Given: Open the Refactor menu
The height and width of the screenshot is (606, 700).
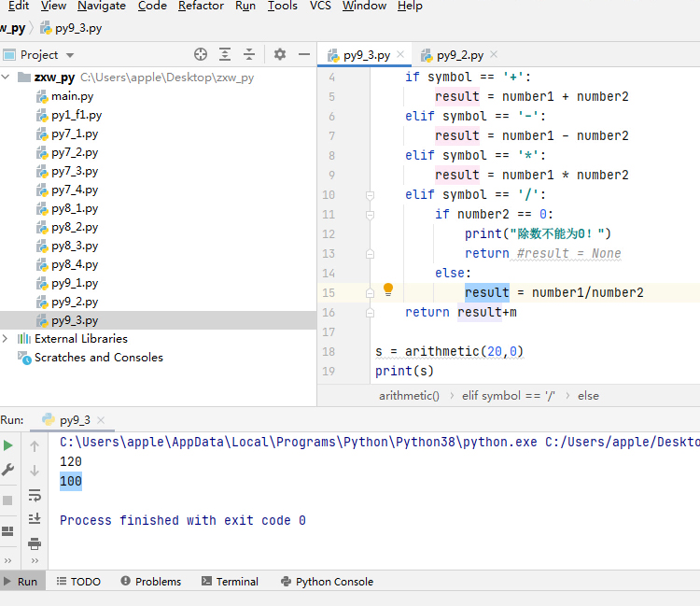Looking at the screenshot, I should pos(201,6).
